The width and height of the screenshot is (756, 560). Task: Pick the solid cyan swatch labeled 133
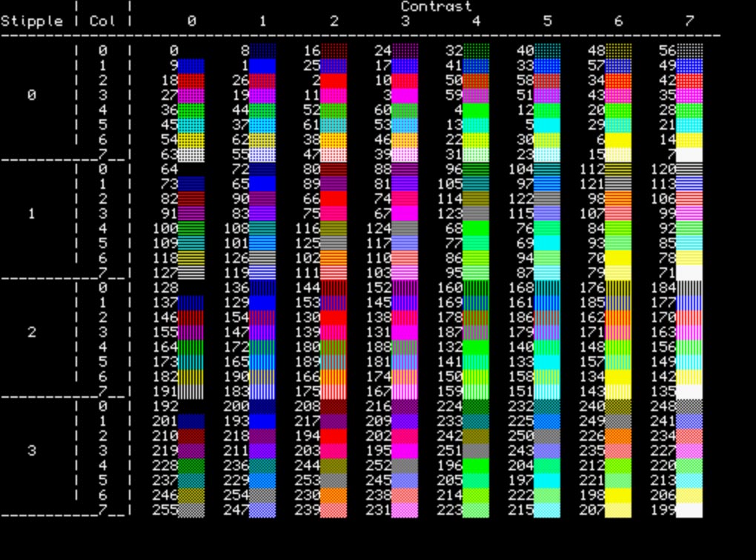coord(547,362)
